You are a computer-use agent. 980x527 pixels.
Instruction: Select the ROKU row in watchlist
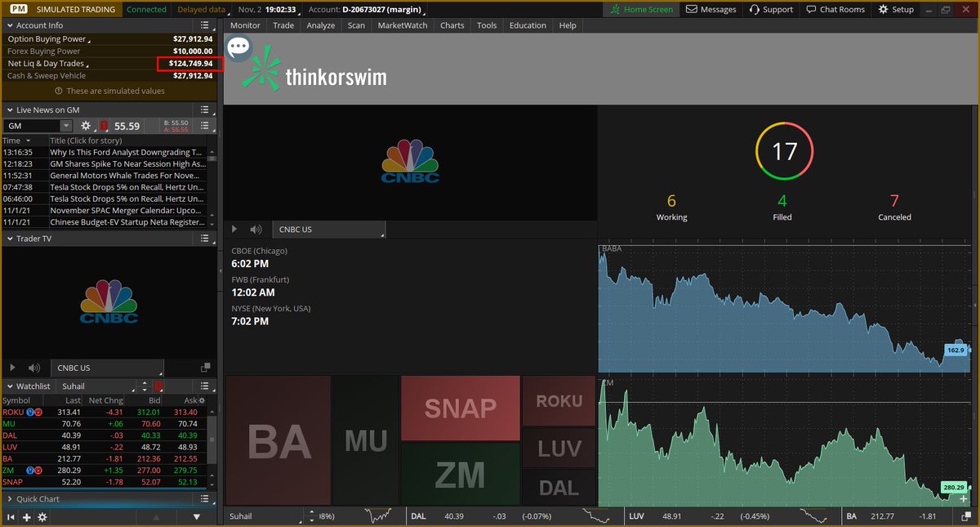pos(104,412)
